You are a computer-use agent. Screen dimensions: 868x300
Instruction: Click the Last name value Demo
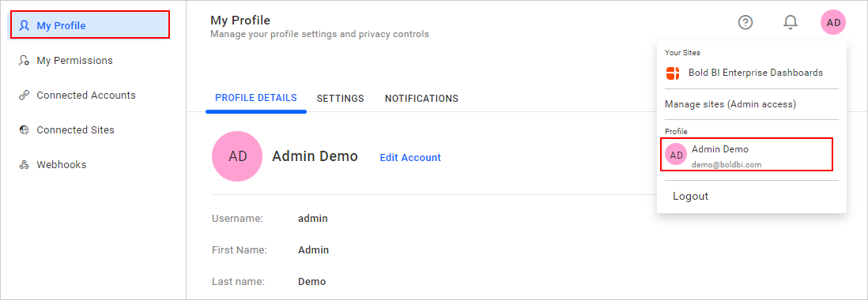pyautogui.click(x=311, y=281)
